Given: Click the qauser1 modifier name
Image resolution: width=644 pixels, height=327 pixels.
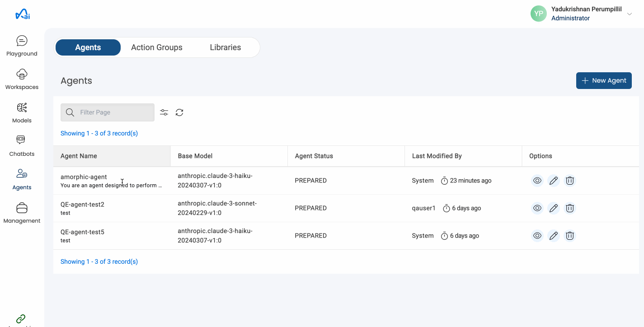Looking at the screenshot, I should point(424,208).
